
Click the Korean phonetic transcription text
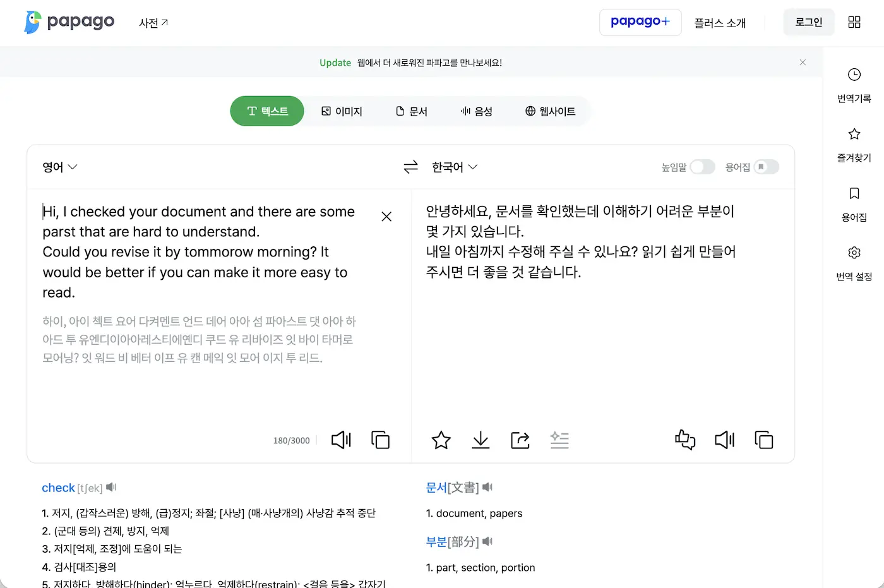pyautogui.click(x=200, y=340)
